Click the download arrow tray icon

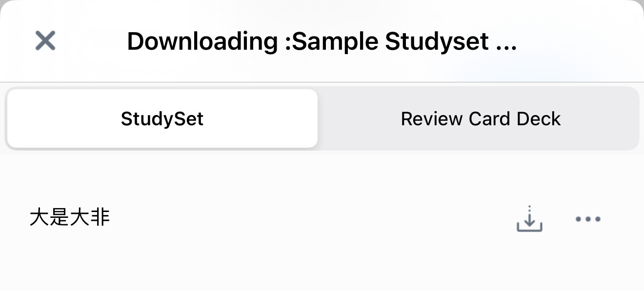click(529, 218)
